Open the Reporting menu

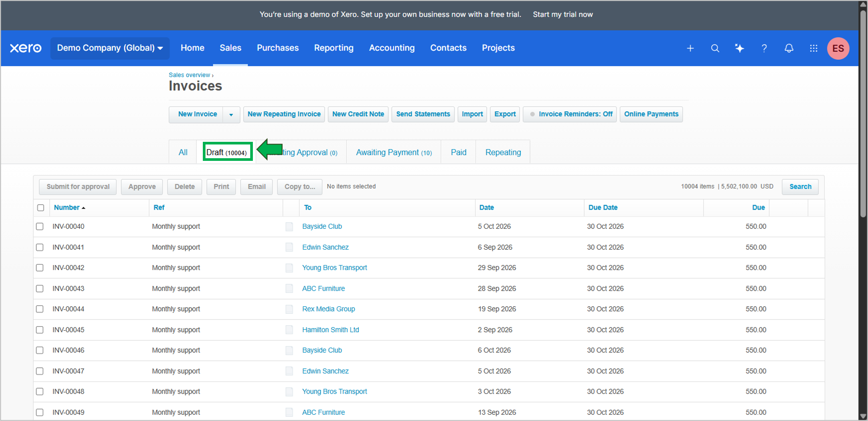tap(334, 48)
